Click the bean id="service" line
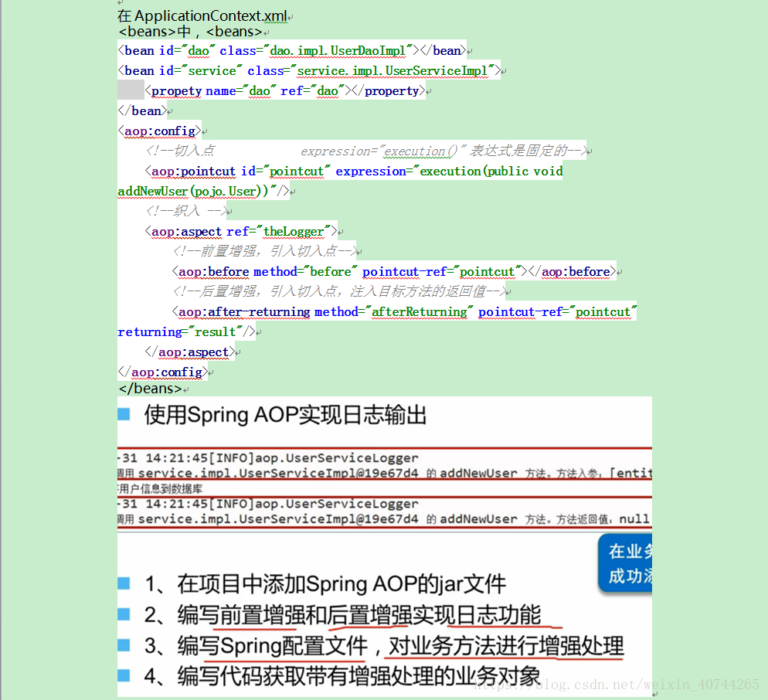Viewport: 768px width, 700px height. pyautogui.click(x=309, y=70)
